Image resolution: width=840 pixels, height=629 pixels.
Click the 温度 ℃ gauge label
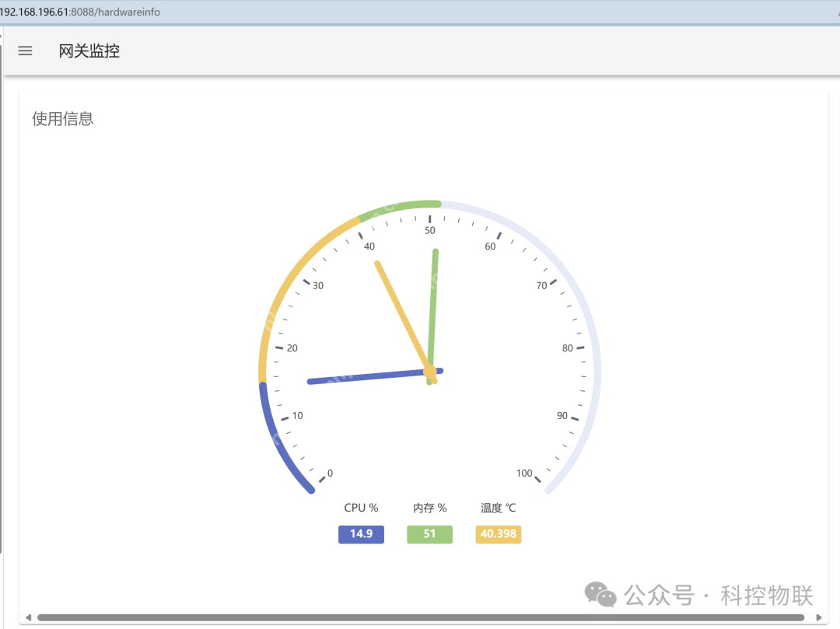[498, 508]
